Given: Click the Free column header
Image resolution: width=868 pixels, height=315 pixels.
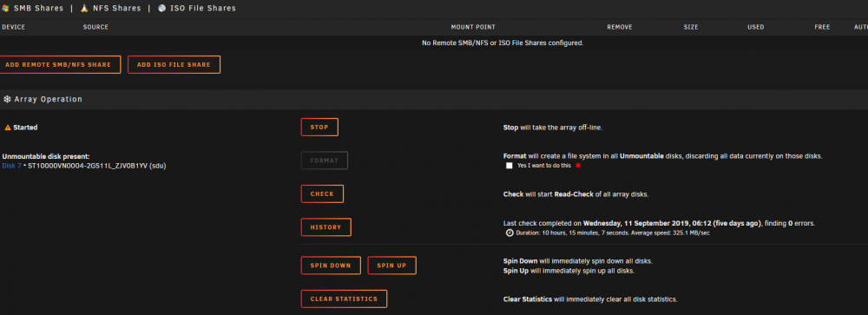Looking at the screenshot, I should (822, 27).
